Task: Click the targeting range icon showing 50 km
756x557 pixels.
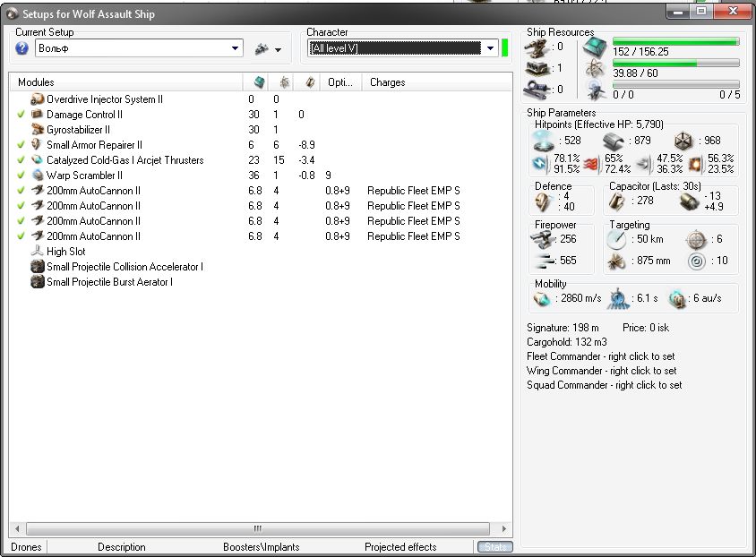Action: pos(616,239)
